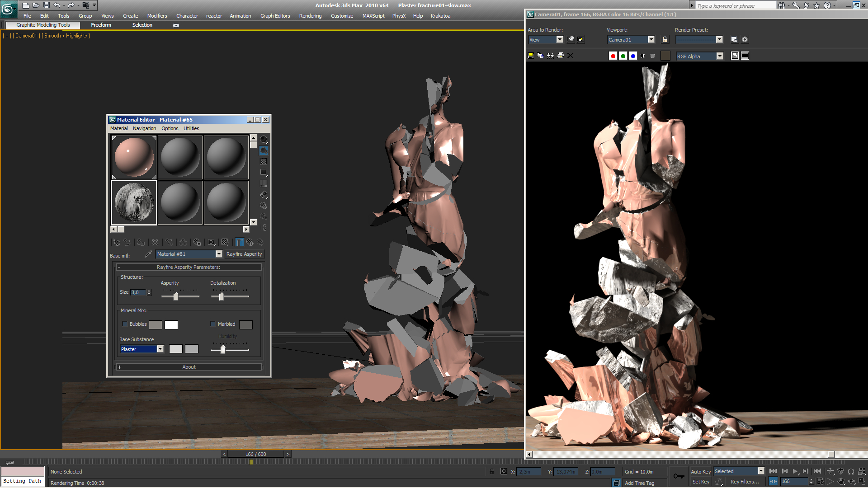Screen dimensions: 868x488
Task: Enable the Marbled checkbox
Action: (x=213, y=324)
